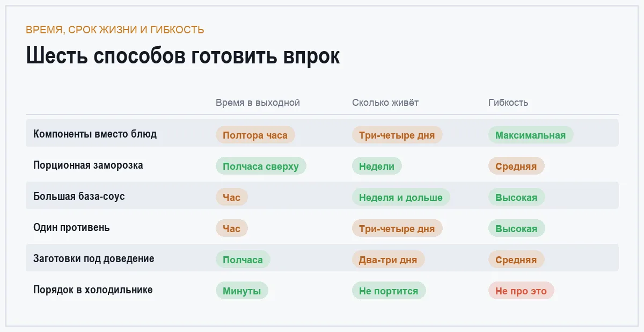Click "Час" in Один противень row

[232, 228]
